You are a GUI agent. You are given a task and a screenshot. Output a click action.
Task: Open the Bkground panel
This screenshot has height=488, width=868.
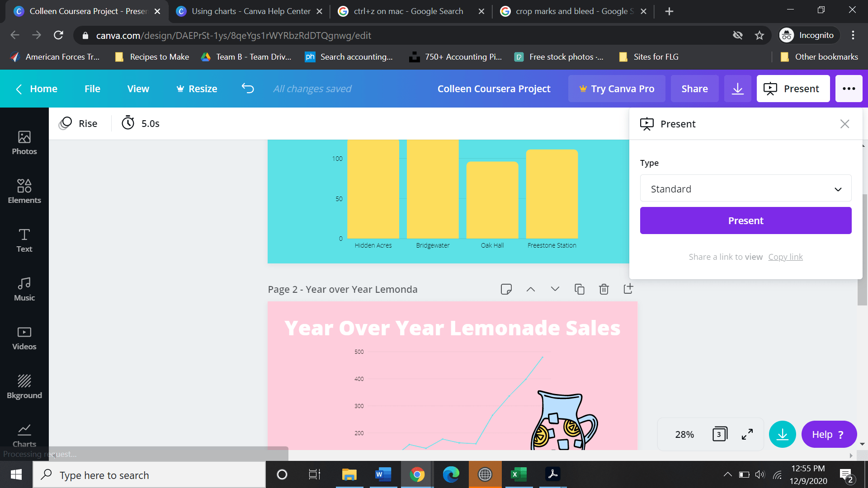click(x=24, y=386)
